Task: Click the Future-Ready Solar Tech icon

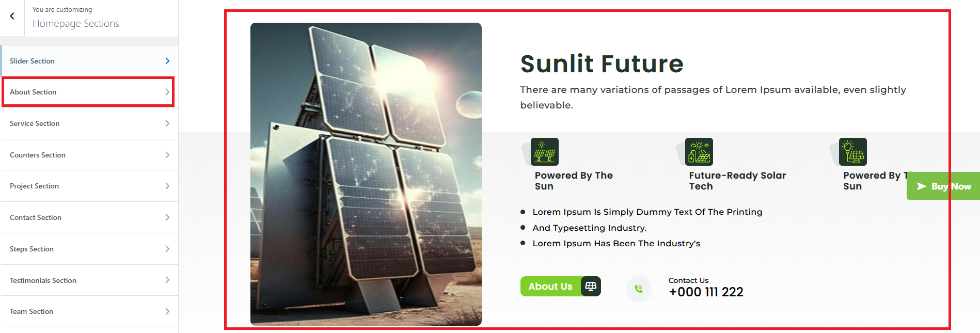Action: [x=699, y=152]
